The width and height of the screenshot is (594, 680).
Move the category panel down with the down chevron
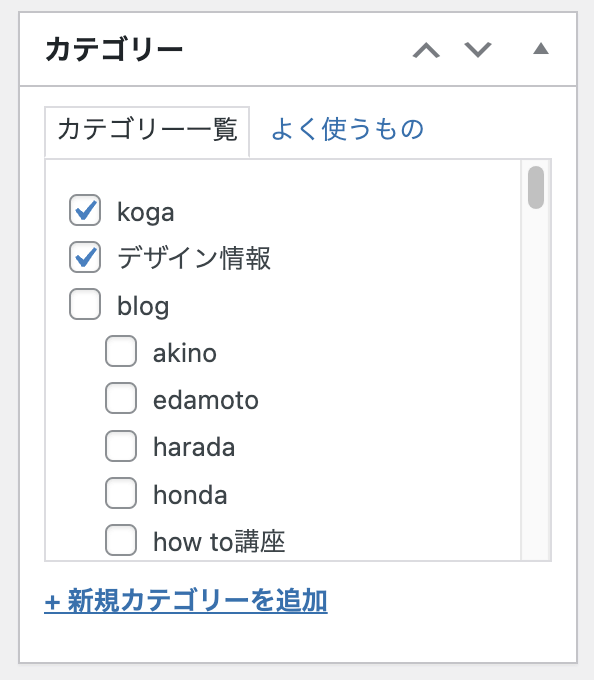pos(478,50)
